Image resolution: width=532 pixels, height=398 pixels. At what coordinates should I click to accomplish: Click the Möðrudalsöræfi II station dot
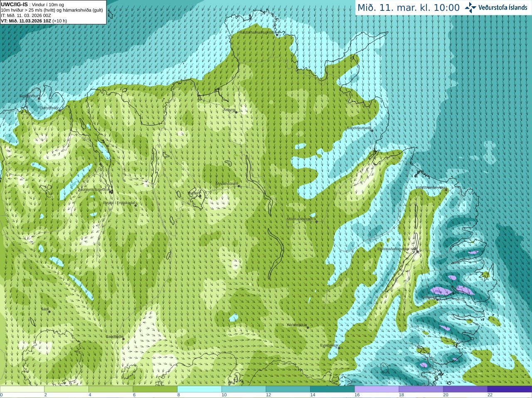tap(316, 221)
